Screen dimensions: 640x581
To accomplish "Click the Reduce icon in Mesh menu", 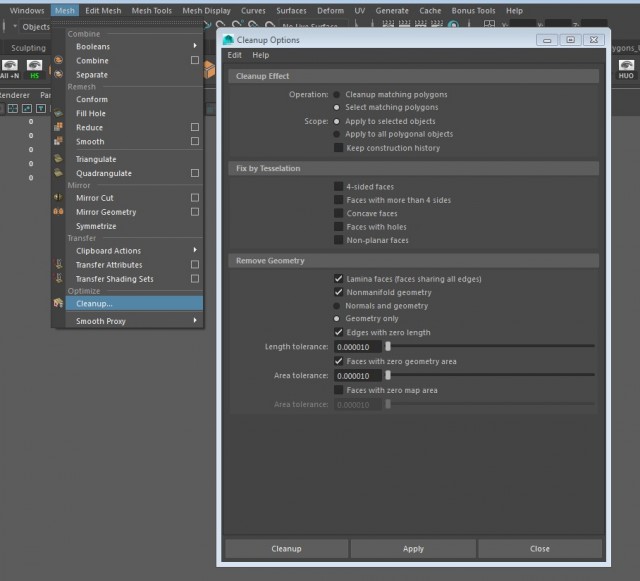I will [x=58, y=128].
